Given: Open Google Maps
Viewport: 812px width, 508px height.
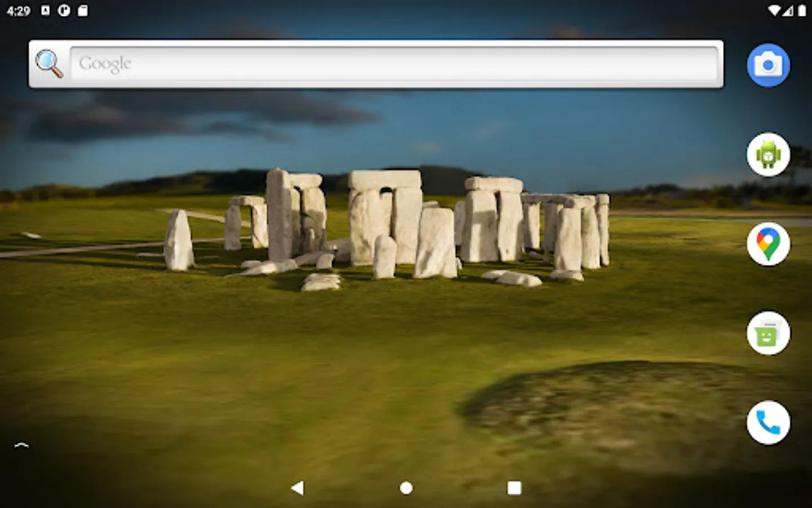Looking at the screenshot, I should tap(768, 244).
